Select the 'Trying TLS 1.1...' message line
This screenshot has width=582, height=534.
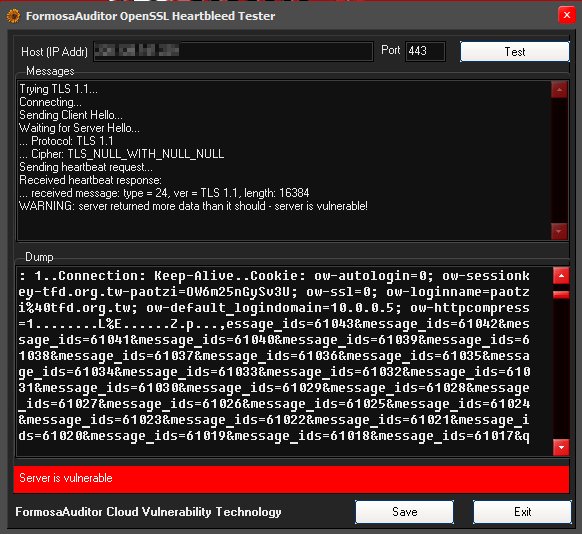pos(59,89)
